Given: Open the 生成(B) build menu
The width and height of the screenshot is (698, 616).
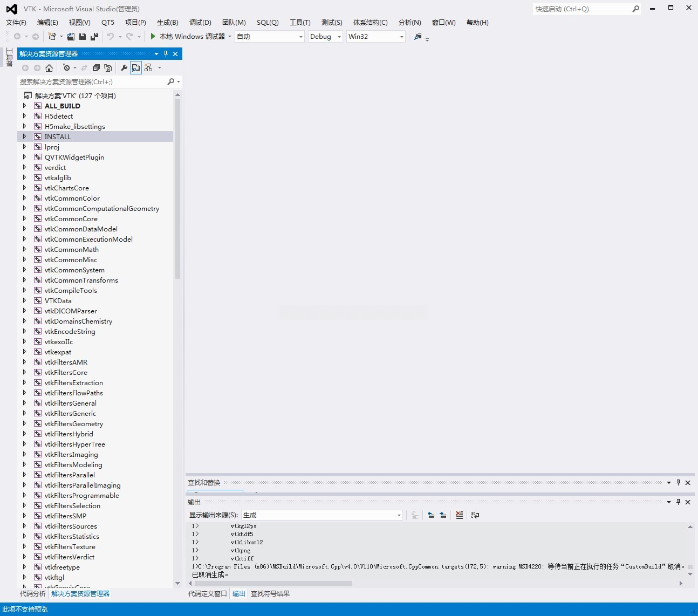Looking at the screenshot, I should (x=167, y=23).
